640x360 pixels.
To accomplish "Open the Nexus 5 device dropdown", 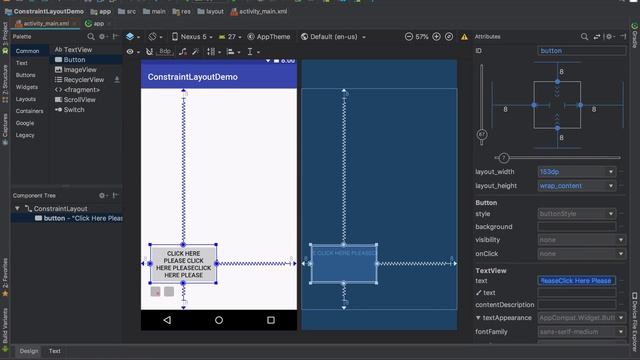I will coord(192,37).
